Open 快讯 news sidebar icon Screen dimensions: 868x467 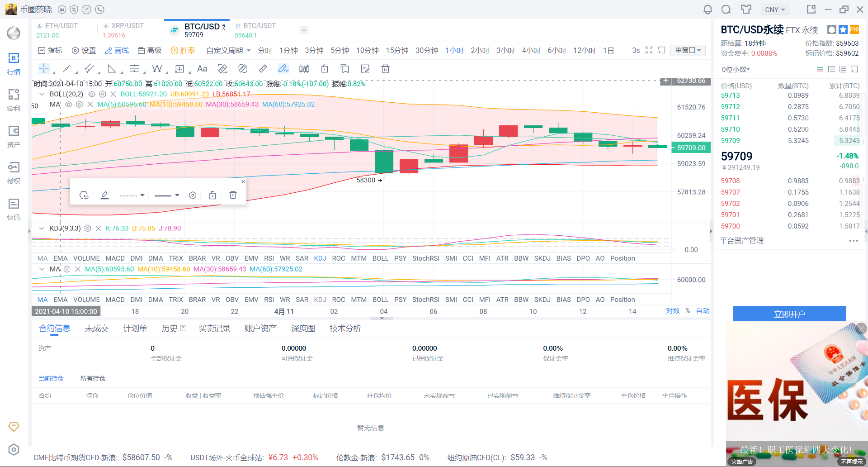point(14,210)
